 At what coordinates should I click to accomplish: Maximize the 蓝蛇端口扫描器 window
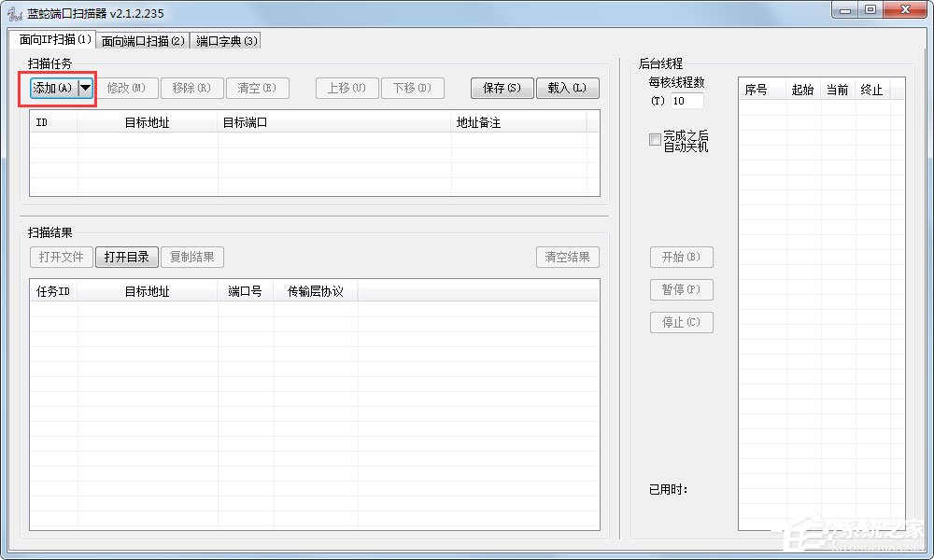click(x=870, y=10)
